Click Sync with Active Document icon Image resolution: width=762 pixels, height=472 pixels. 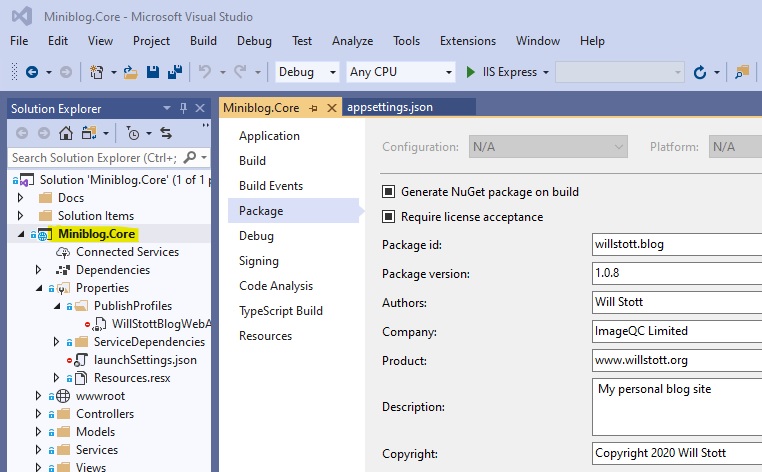pos(166,133)
